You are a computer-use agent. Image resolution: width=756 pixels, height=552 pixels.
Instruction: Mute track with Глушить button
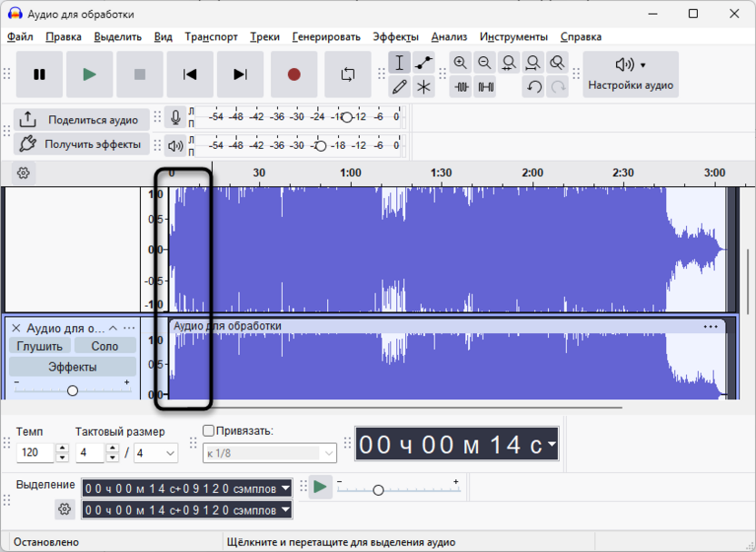40,346
